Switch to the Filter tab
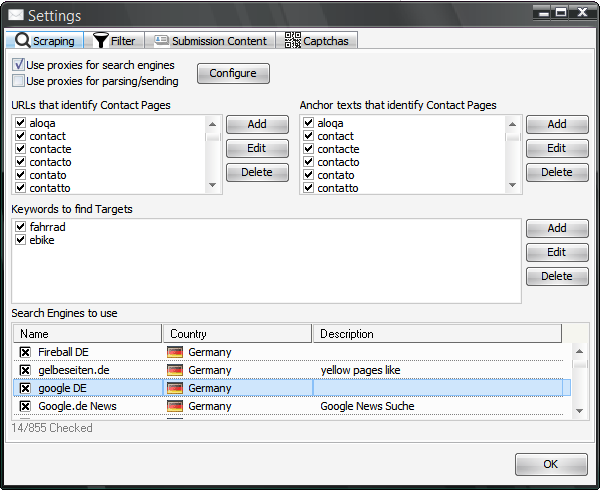 coord(116,41)
